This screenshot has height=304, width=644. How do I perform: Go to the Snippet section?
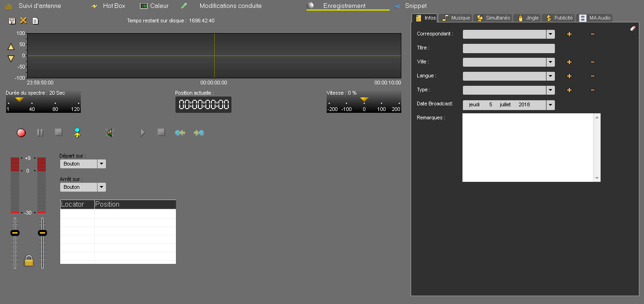pos(415,6)
